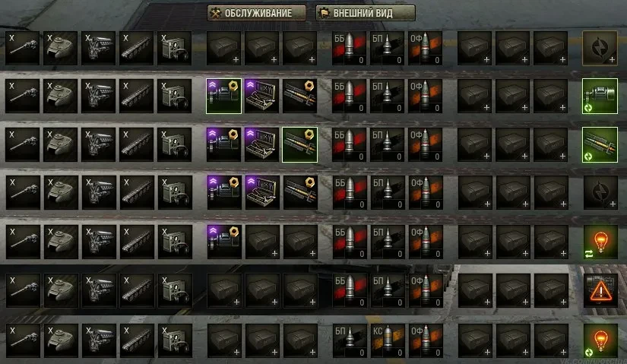This screenshot has height=364, width=627.
Task: Open the ОБСЛУЖИВАНИЕ service menu
Action: click(x=256, y=13)
